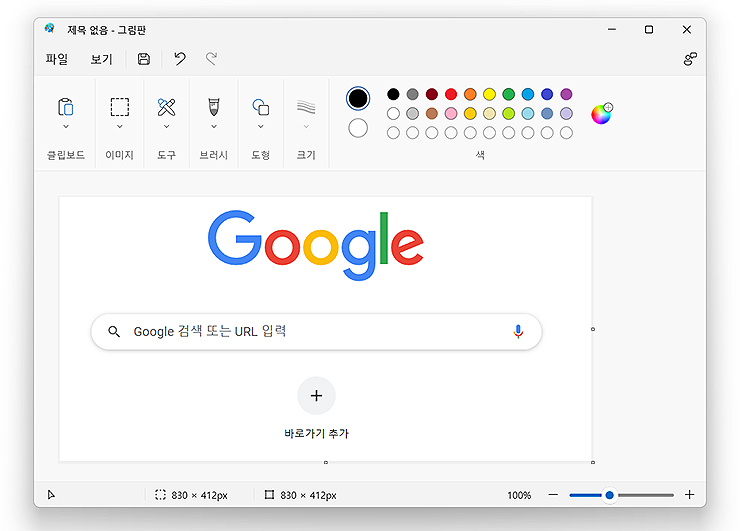Click the 100% zoom level text
Viewport: 740px width, 531px height.
[519, 495]
